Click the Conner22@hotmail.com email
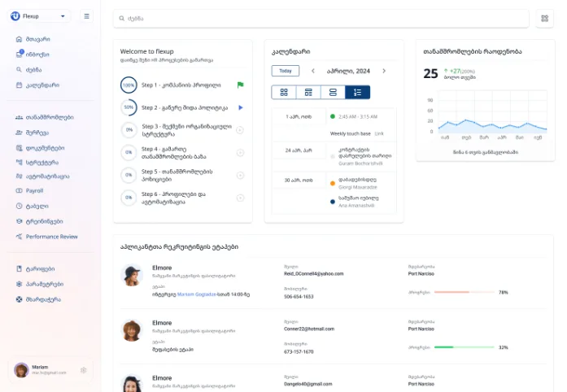This screenshot has height=392, width=567. coord(309,329)
